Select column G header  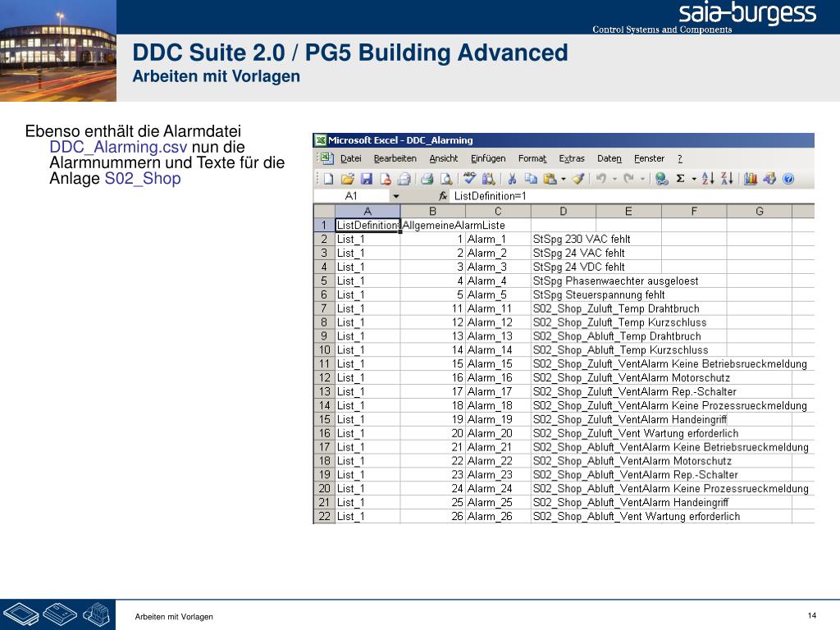(x=760, y=211)
